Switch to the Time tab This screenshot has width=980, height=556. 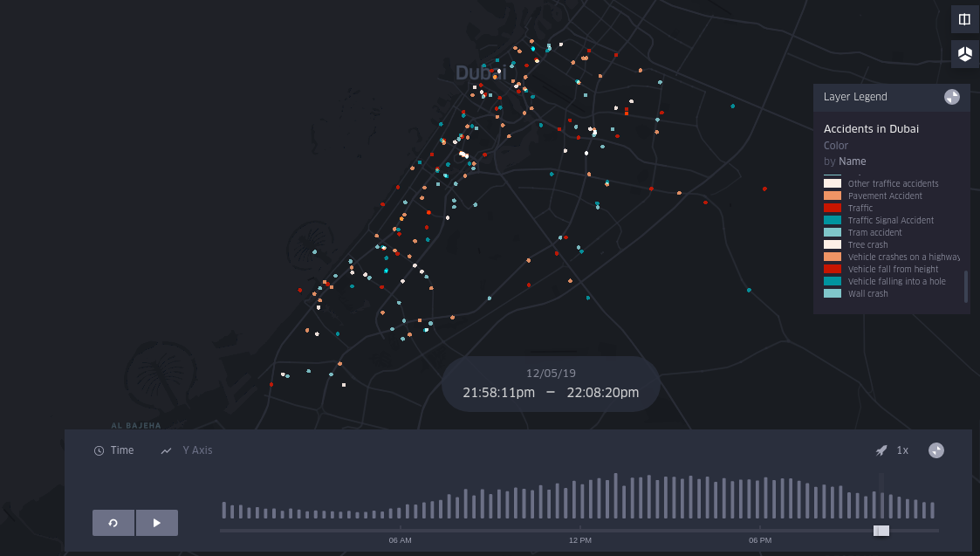tap(122, 450)
